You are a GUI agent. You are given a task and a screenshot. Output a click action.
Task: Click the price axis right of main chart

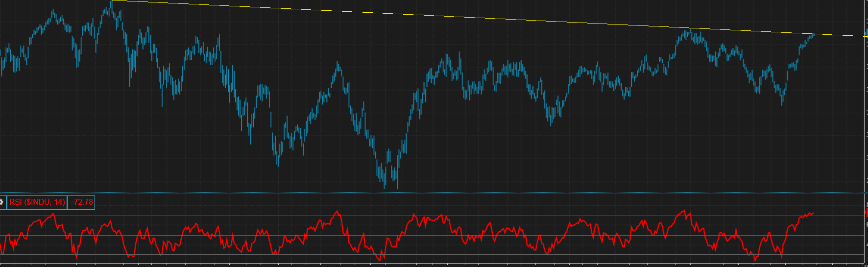(x=866, y=98)
